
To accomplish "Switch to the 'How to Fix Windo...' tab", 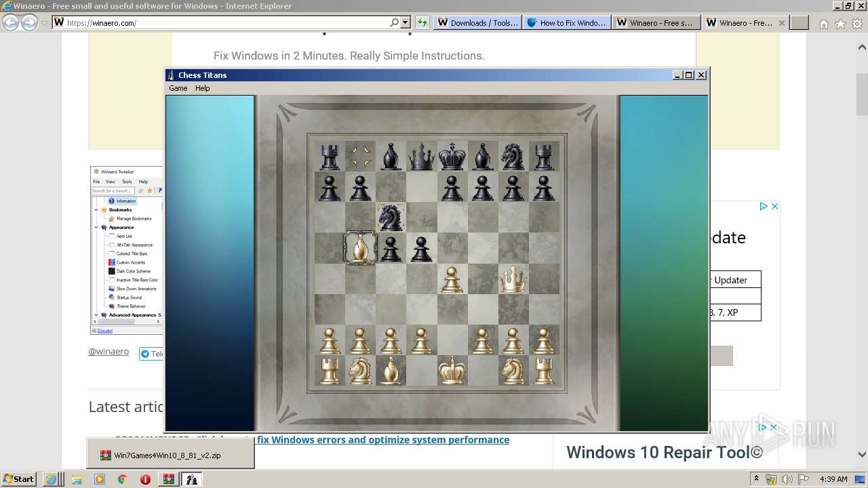I will click(x=566, y=22).
